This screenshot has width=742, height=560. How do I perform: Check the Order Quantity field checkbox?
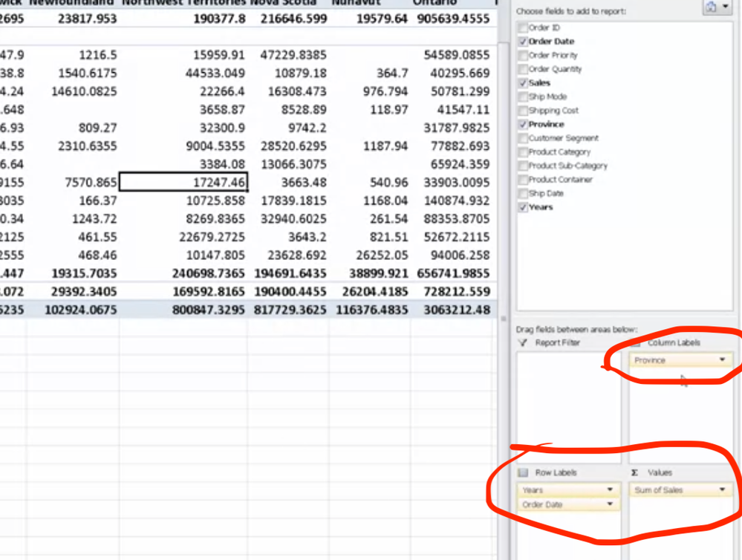pos(523,69)
